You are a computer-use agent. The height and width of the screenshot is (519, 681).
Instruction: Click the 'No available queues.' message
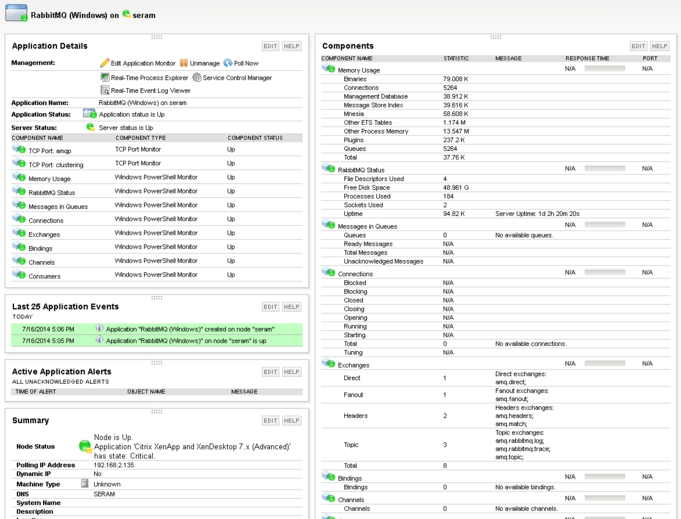[x=524, y=235]
